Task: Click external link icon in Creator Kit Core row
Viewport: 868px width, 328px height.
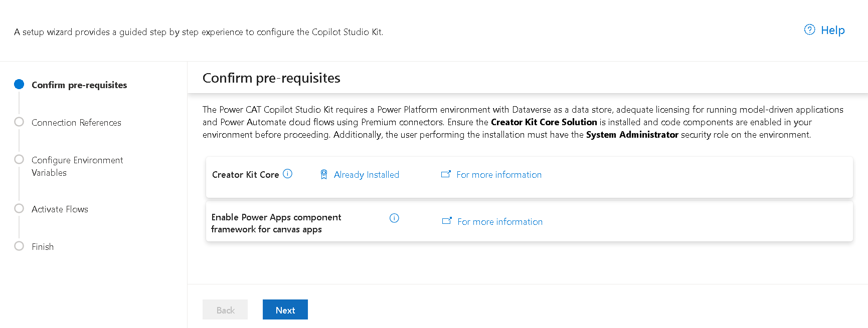Action: point(446,174)
